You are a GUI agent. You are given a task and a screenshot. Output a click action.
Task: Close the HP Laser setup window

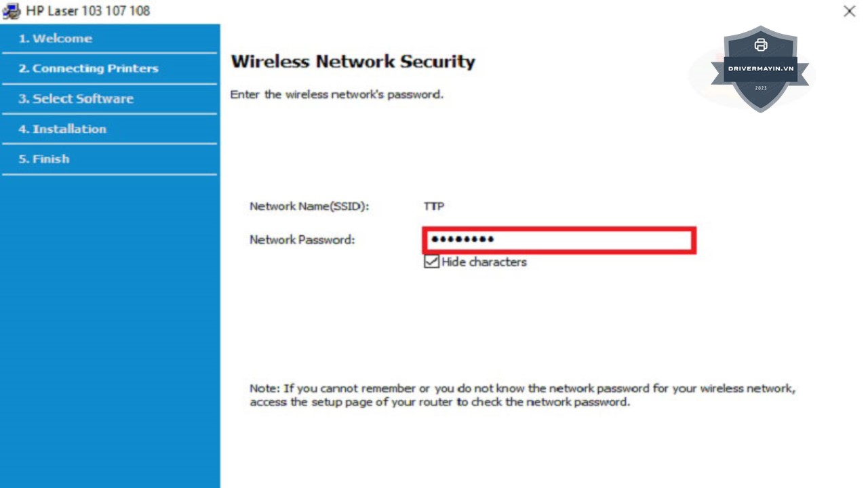(x=849, y=12)
